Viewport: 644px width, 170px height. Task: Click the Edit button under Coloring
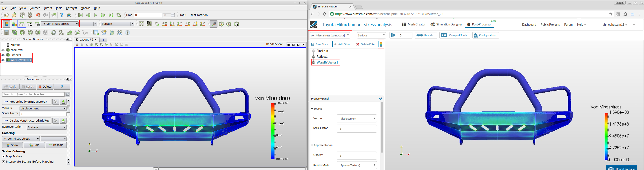point(34,145)
